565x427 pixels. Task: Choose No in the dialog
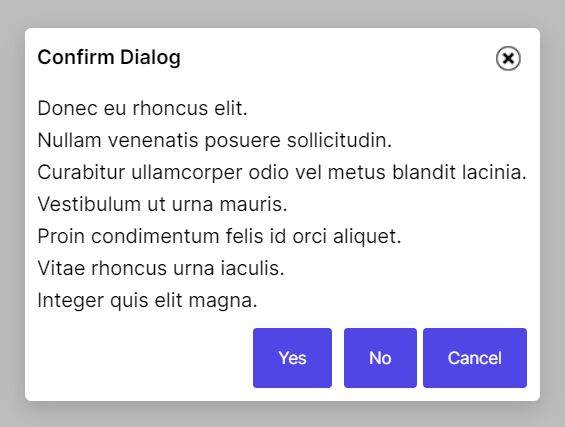pos(380,358)
